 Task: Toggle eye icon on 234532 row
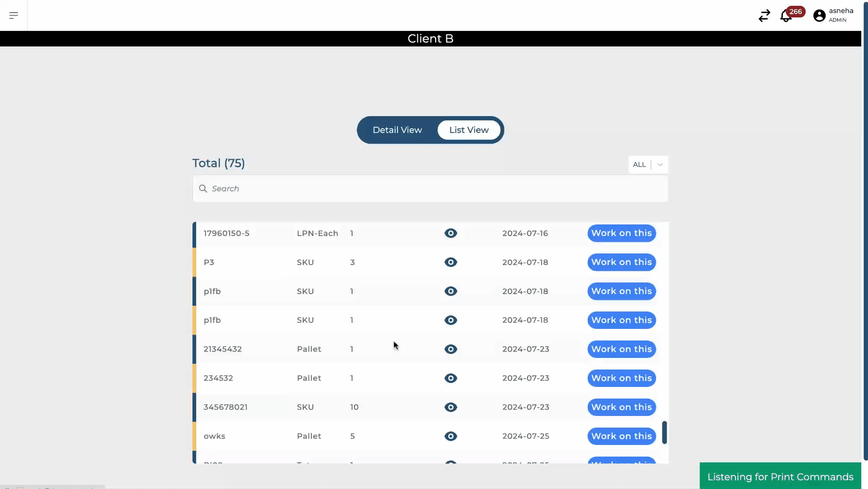point(451,378)
